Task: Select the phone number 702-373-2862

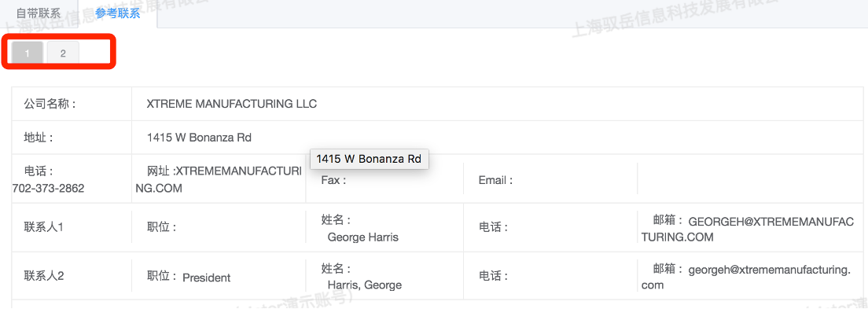Action: tap(48, 188)
